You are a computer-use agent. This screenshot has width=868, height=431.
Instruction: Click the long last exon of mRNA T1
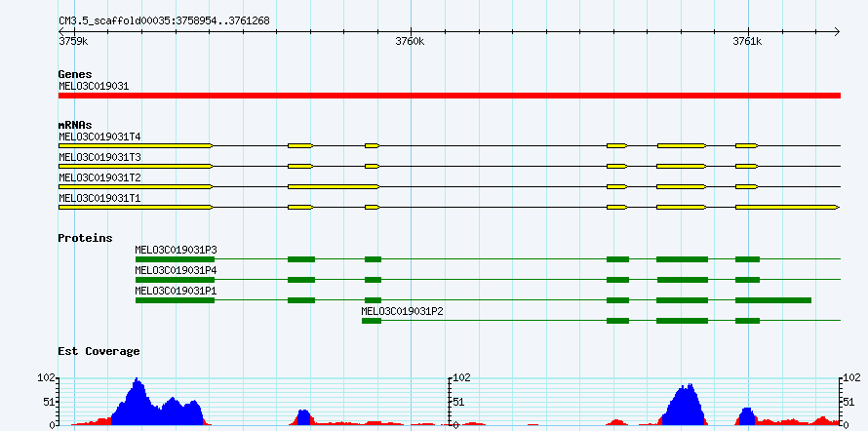tap(787, 207)
